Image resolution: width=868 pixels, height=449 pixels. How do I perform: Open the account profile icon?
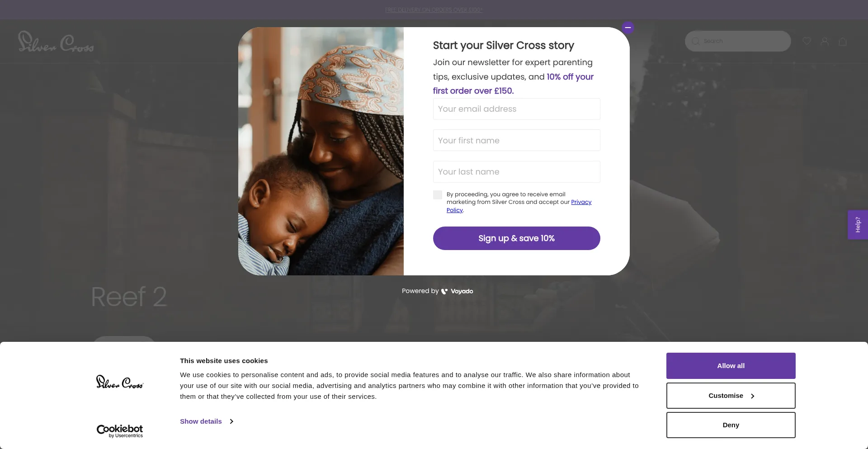[825, 41]
